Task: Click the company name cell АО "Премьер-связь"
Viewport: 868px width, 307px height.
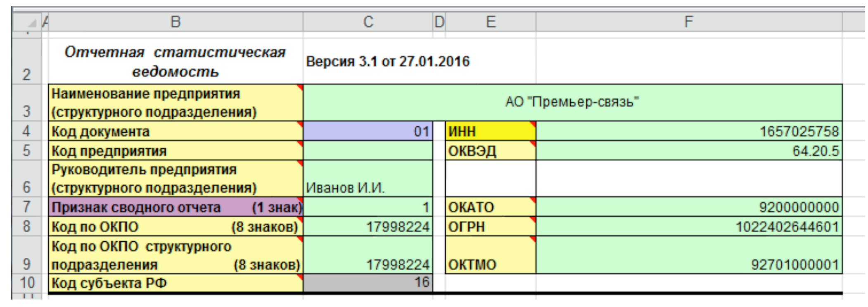Action: pos(572,102)
